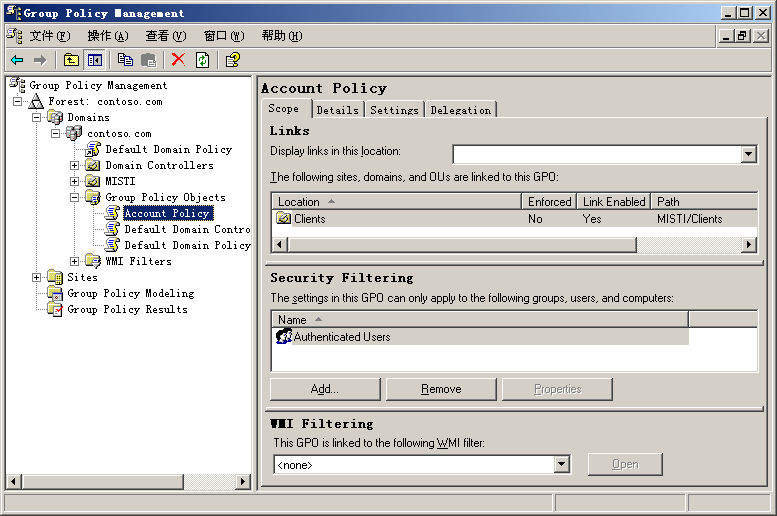Click the Help toolbar icon

(x=232, y=60)
